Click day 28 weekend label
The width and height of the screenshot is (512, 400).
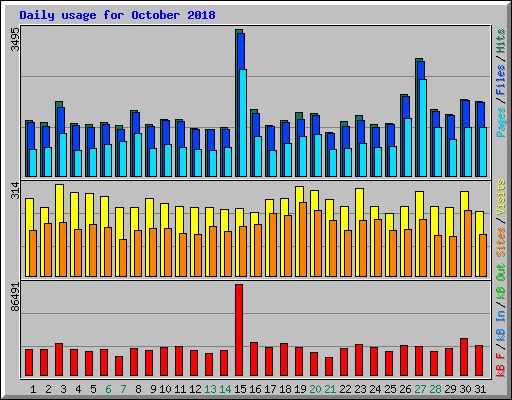click(435, 389)
